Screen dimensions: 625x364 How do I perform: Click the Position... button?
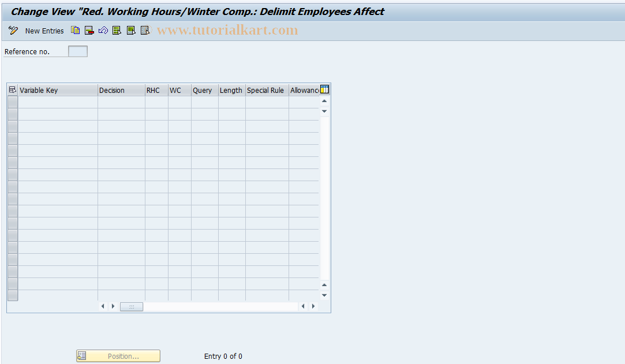(118, 356)
